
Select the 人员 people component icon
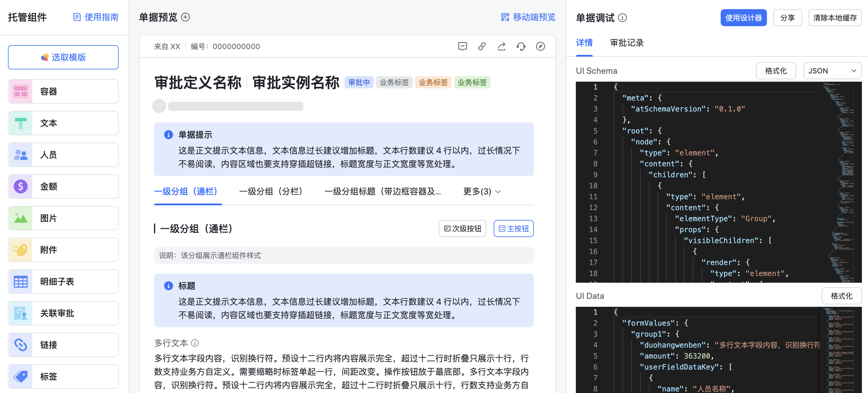point(21,155)
